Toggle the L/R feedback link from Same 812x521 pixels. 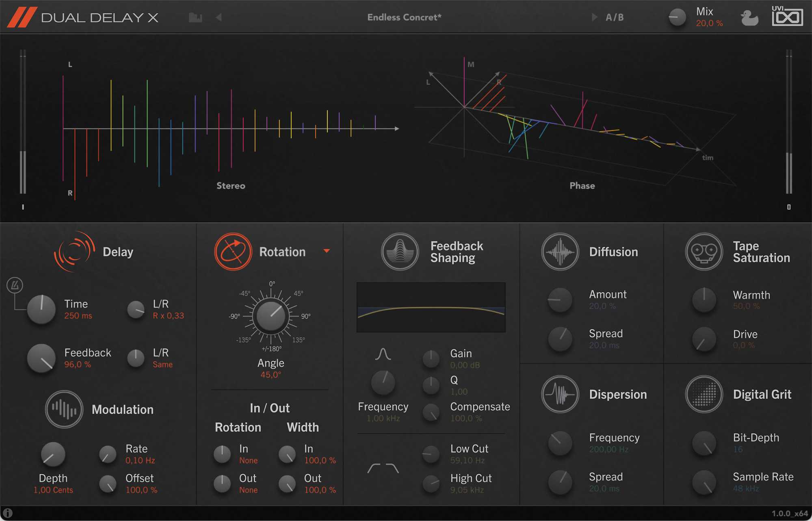tap(136, 358)
